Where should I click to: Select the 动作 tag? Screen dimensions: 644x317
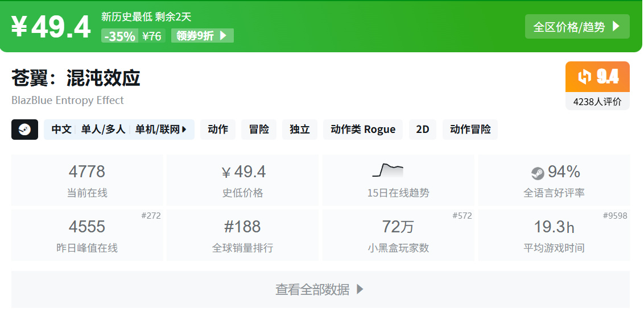218,130
